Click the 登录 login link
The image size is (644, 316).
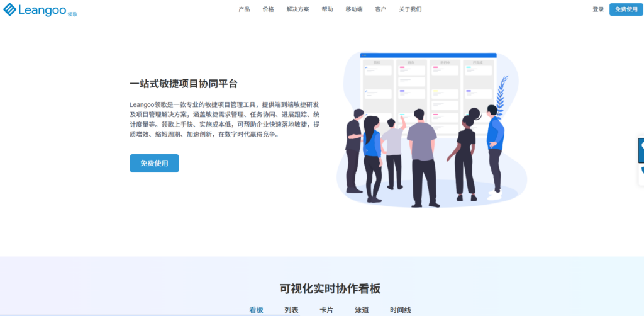[x=598, y=9]
